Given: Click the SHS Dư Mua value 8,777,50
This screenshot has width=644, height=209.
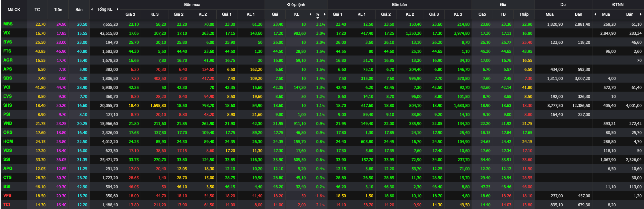Looking at the screenshot, I should [555, 106].
